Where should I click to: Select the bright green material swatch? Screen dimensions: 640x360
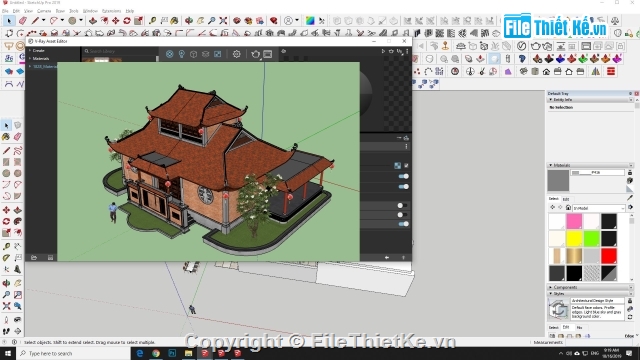coord(591,238)
